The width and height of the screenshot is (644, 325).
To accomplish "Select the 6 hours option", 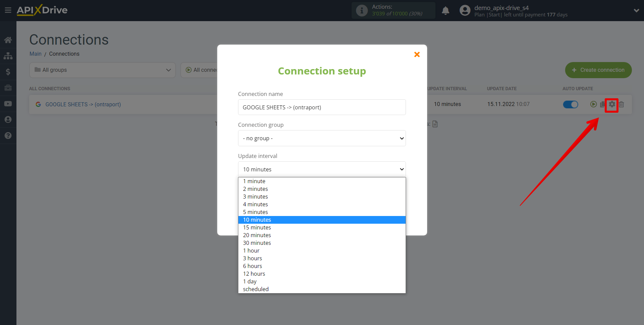I will 322,266.
